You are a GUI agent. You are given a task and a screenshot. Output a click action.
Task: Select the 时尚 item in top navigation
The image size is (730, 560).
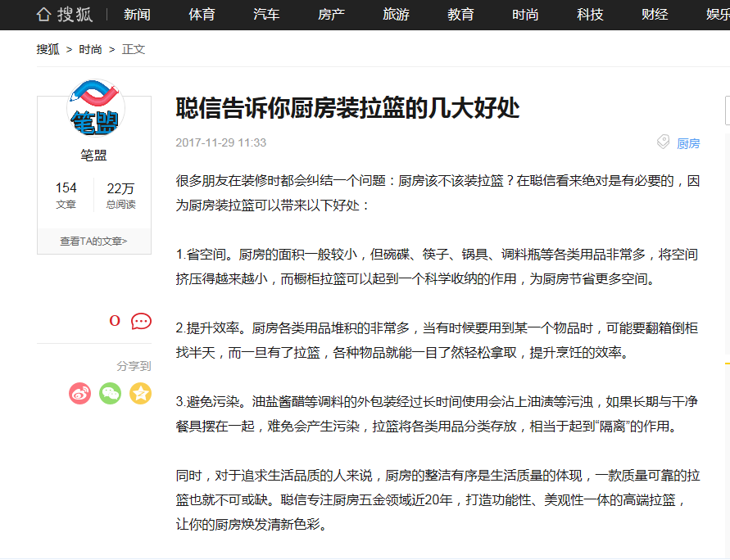[525, 15]
